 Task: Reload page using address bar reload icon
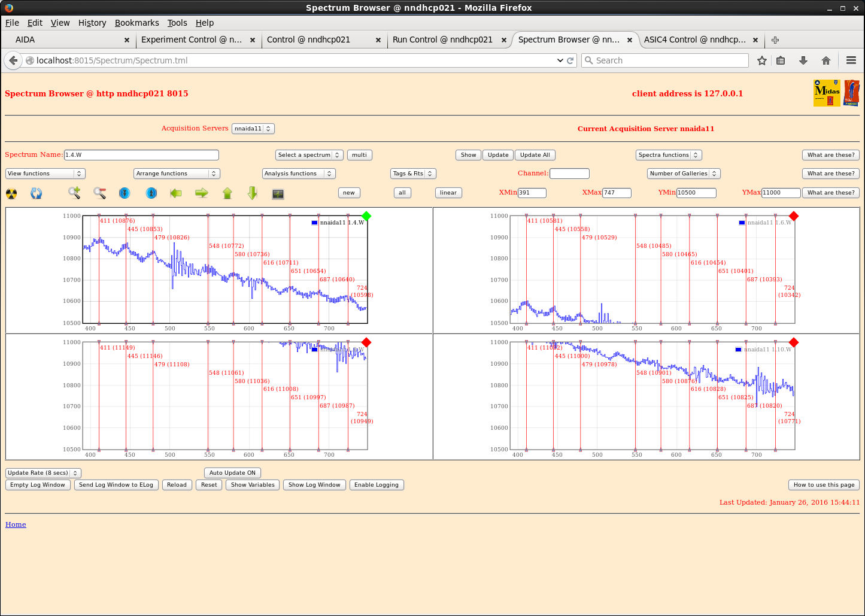(x=570, y=60)
